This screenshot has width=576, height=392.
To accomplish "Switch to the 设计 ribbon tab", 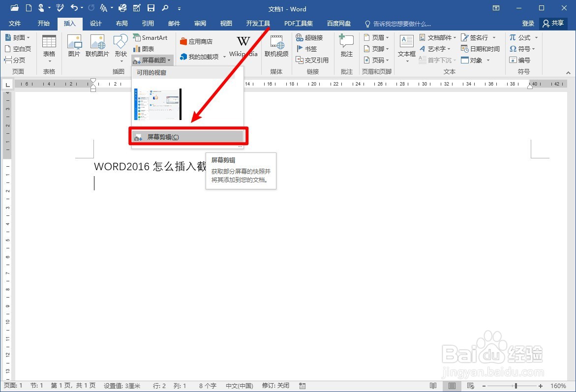I will [x=96, y=23].
